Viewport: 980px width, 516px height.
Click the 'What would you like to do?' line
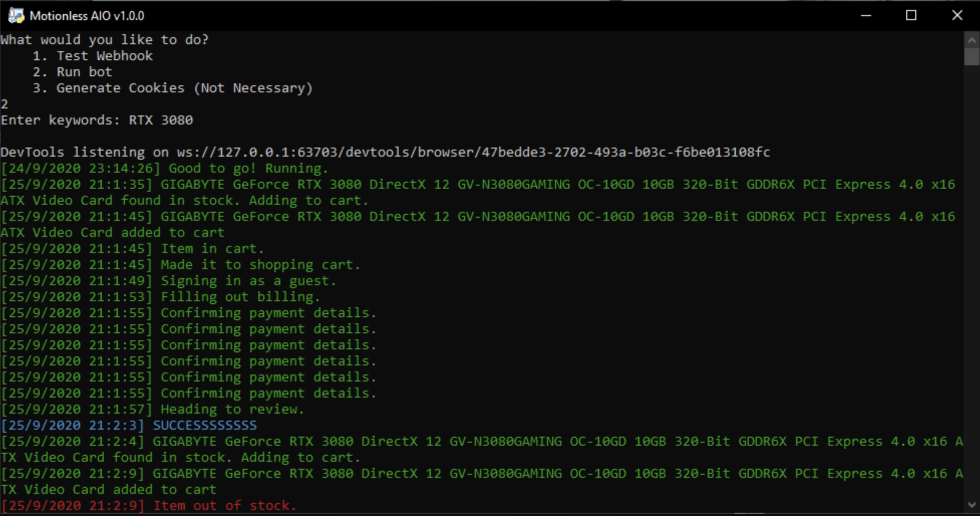point(104,40)
